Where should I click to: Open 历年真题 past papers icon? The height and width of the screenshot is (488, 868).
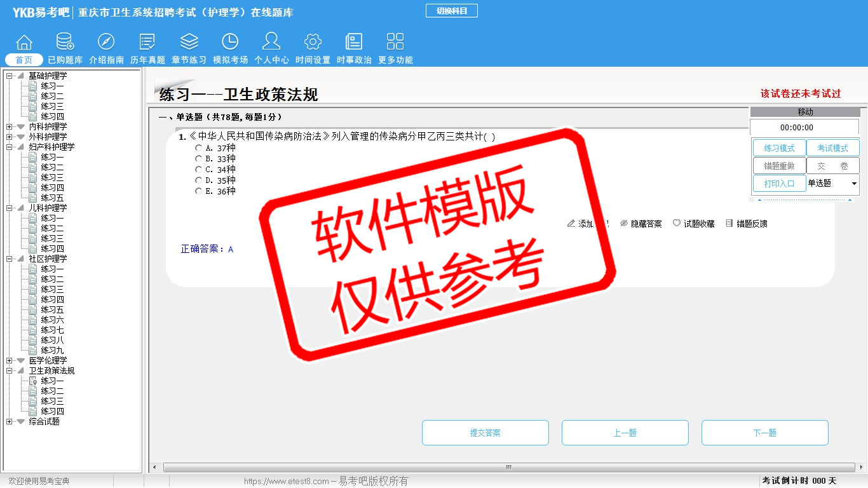(x=147, y=43)
